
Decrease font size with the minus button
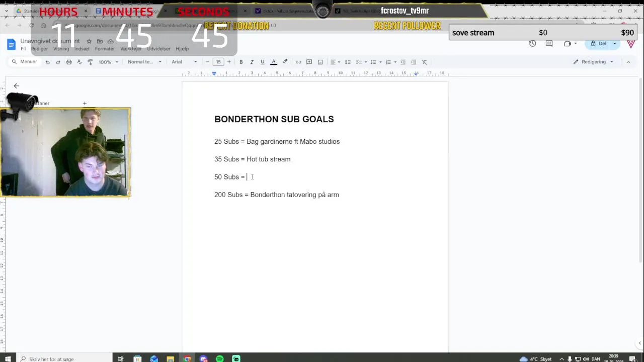click(x=207, y=62)
